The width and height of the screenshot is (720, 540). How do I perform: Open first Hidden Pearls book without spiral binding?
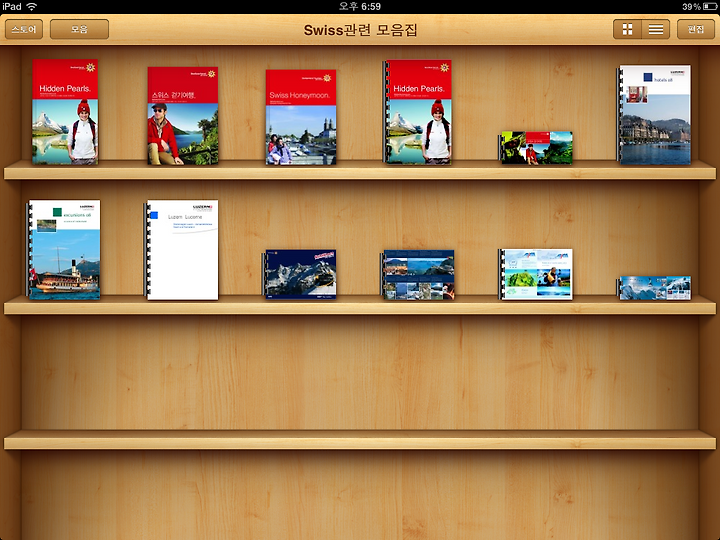(x=65, y=112)
